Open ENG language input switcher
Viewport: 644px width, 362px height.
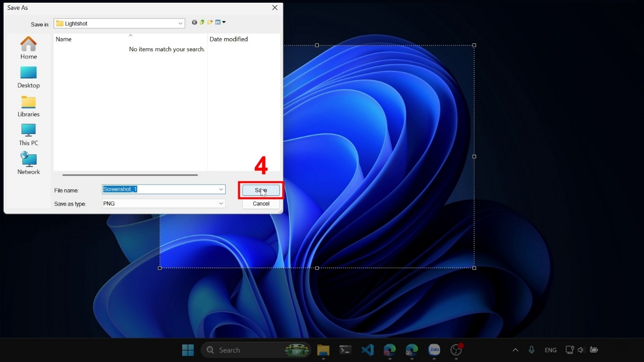(x=551, y=350)
